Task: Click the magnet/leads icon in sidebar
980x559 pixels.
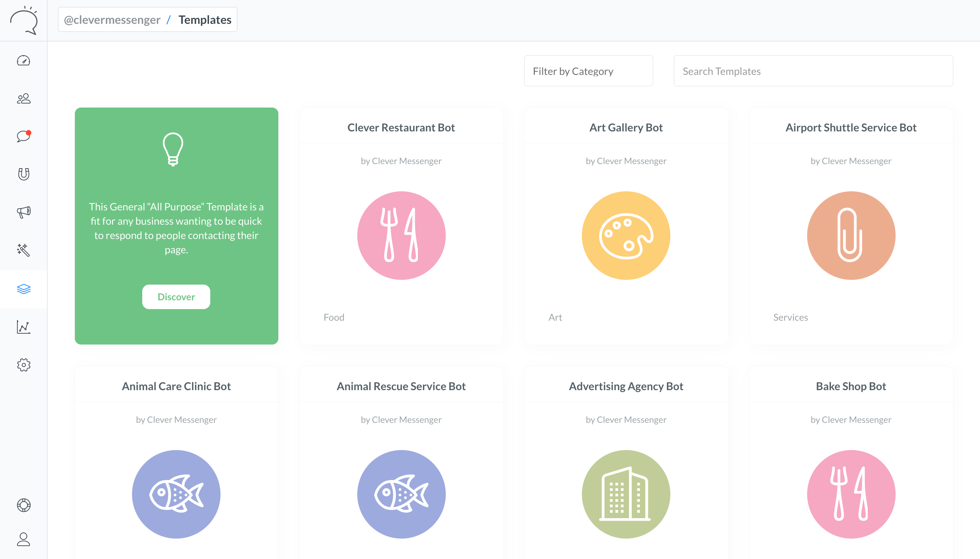Action: [23, 174]
